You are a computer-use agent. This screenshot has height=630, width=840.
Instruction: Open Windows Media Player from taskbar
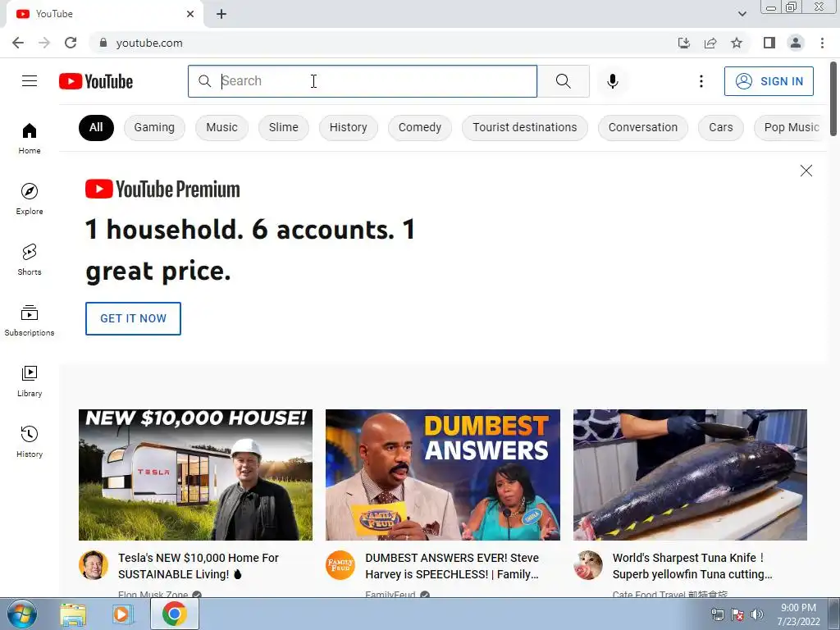(122, 614)
